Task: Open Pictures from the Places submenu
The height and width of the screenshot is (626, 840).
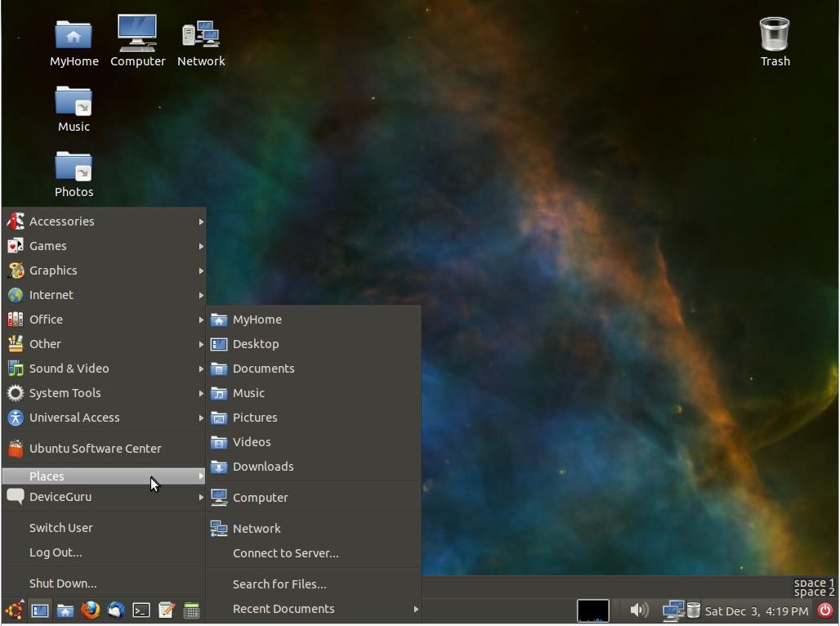Action: click(x=314, y=418)
